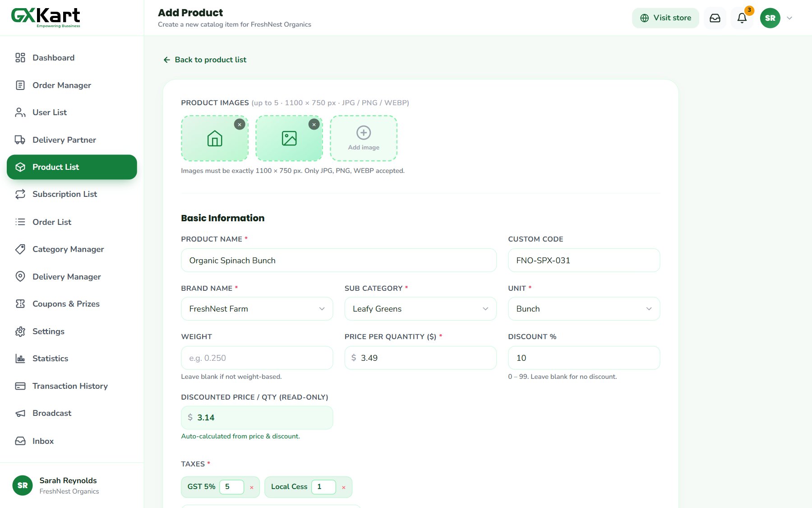Click the Weight input field
Screen dimensions: 812x508
257,358
